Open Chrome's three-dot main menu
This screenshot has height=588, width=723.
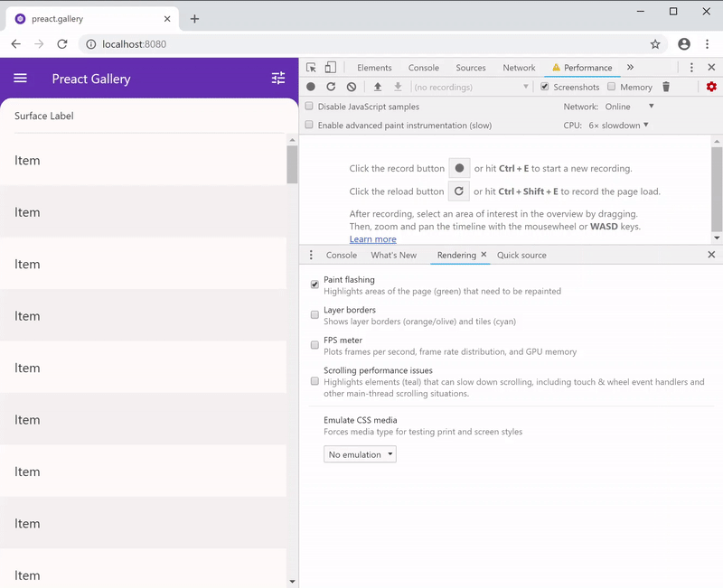tap(708, 43)
